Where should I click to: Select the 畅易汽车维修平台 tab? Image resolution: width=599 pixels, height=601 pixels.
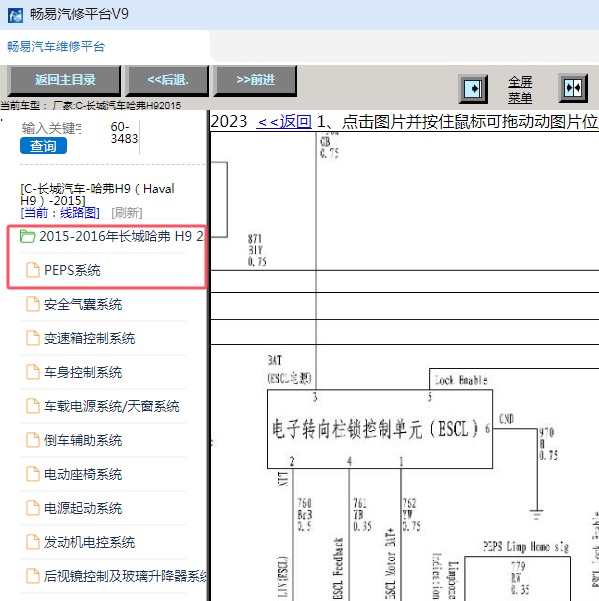(x=56, y=47)
